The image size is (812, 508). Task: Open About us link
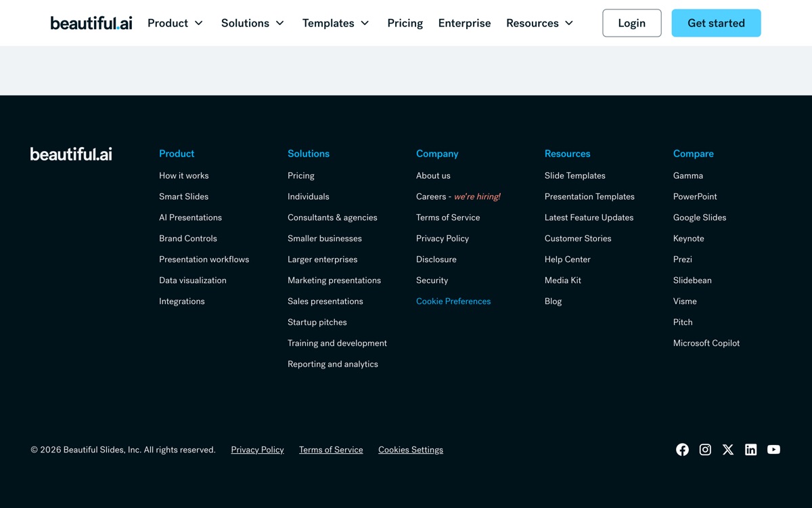433,175
